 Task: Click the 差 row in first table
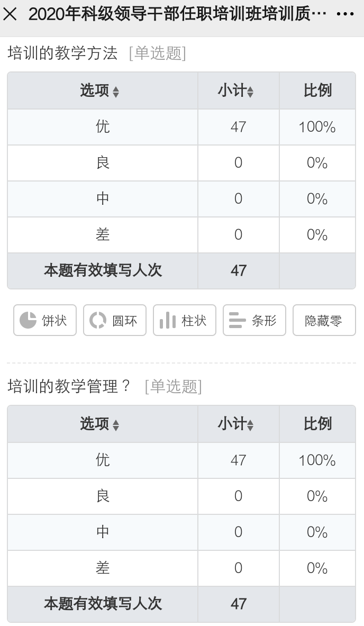click(103, 234)
